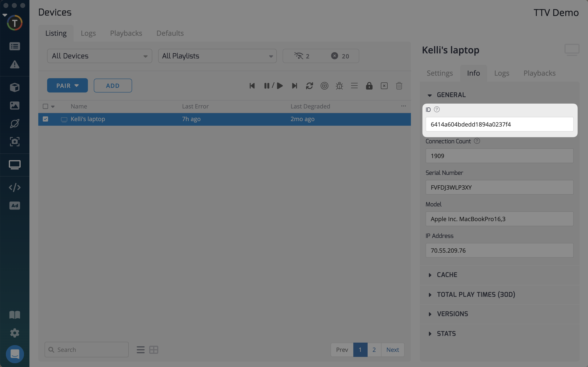This screenshot has height=367, width=588.
Task: Skip to next item playback control
Action: coord(294,86)
